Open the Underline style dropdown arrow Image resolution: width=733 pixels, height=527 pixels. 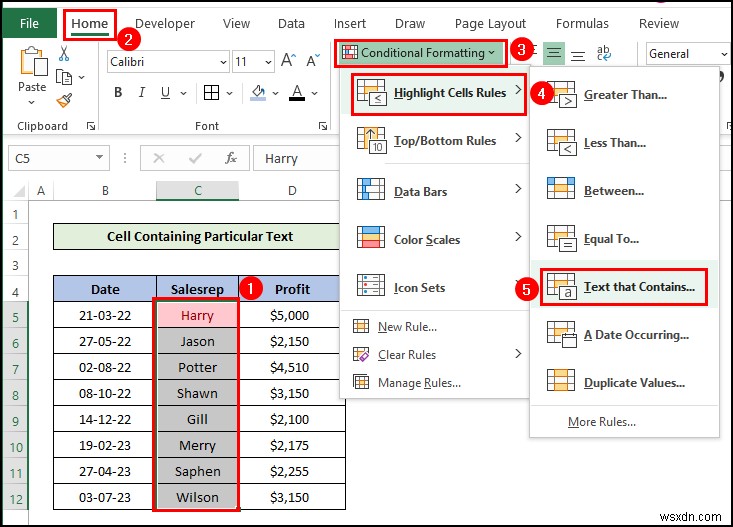tap(183, 93)
